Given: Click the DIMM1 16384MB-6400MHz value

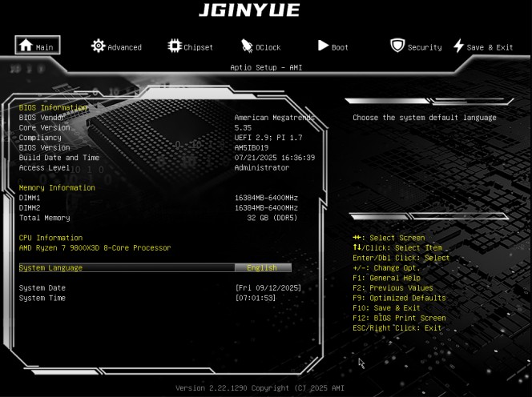Looking at the screenshot, I should click(x=266, y=198).
